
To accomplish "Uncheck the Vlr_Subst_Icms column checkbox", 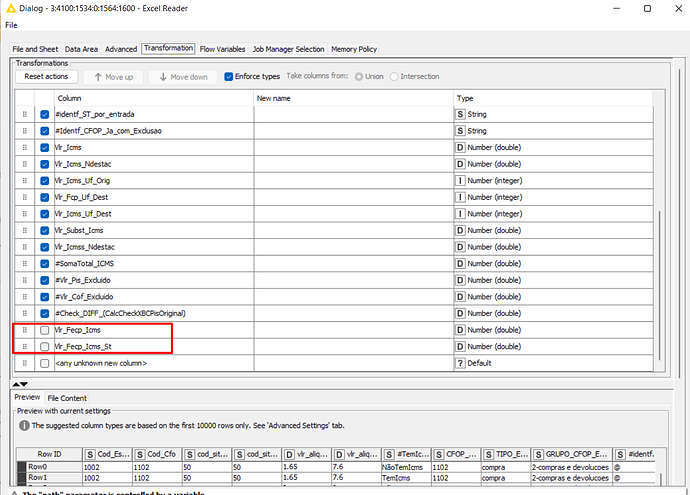I will (44, 231).
